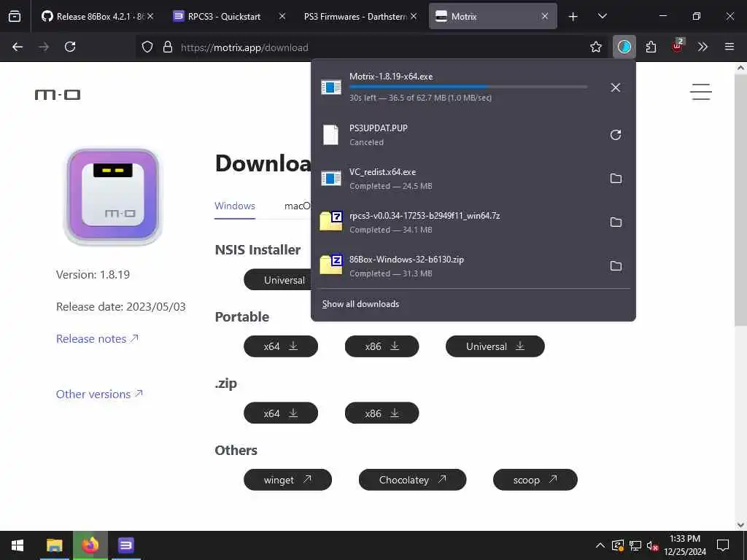Select the Windows platform tab
Viewport: 747px width, 560px height.
235,206
